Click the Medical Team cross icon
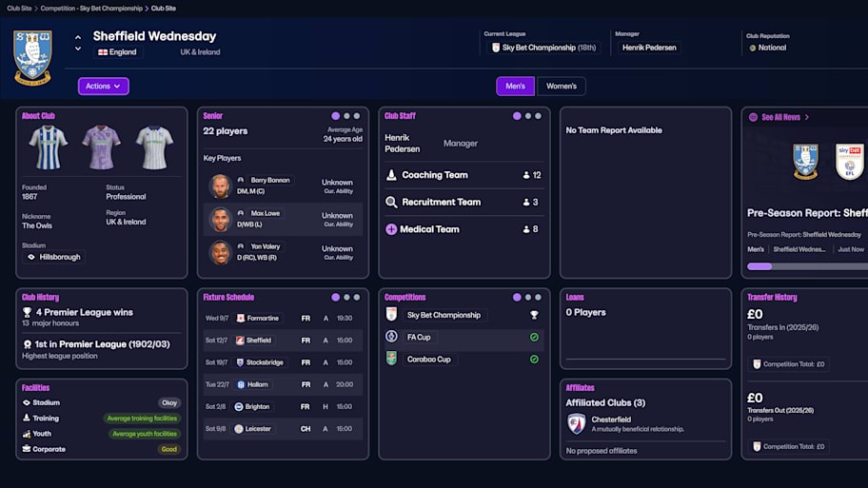Viewport: 868px width, 488px height. point(391,229)
